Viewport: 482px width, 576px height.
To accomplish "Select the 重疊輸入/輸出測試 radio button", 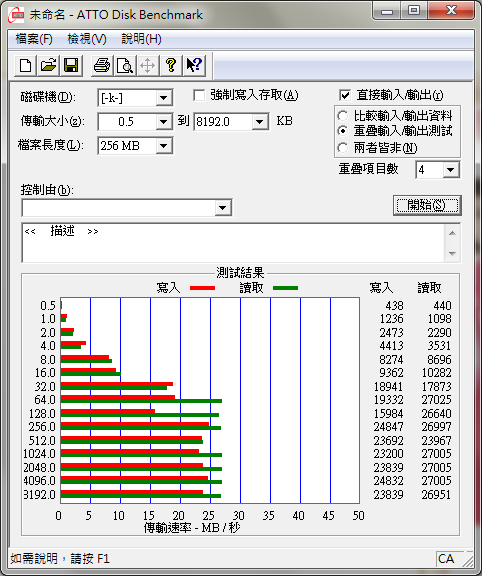I will (x=342, y=131).
